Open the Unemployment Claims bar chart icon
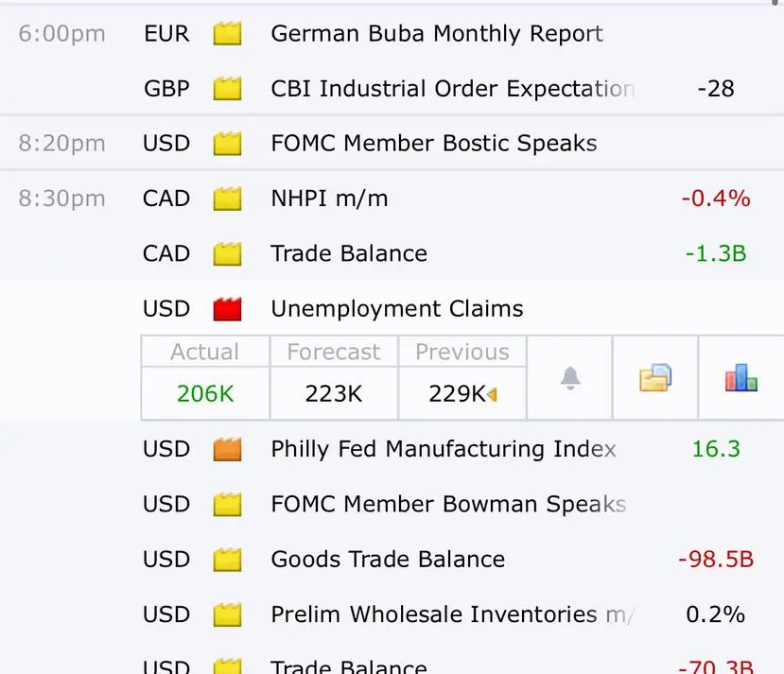Viewport: 784px width, 674px height. [740, 378]
